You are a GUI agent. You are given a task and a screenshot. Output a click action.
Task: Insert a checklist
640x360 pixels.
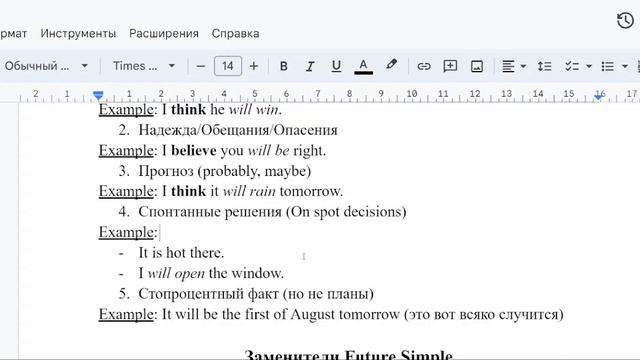(x=572, y=66)
